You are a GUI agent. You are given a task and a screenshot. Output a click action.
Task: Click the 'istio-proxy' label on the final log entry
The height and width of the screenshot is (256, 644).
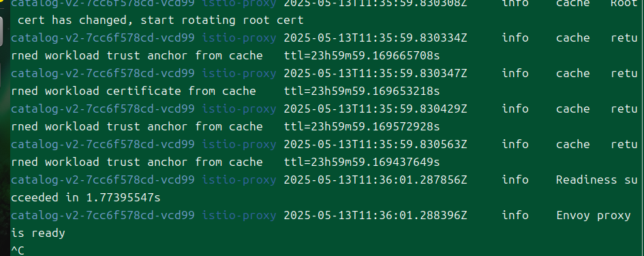(239, 215)
